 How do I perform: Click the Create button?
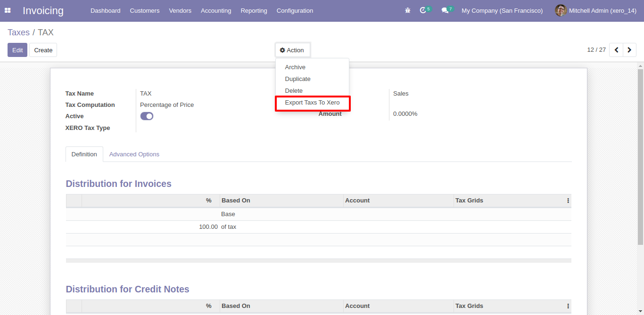tap(43, 50)
